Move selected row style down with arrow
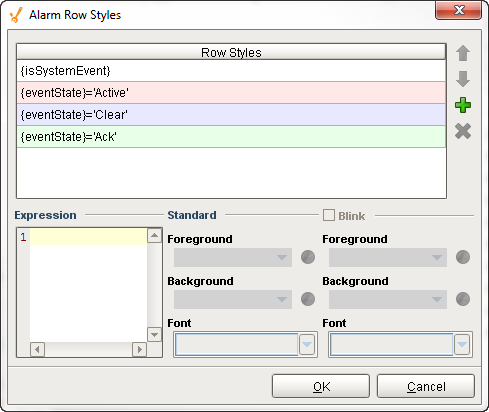489x412 pixels. [463, 79]
